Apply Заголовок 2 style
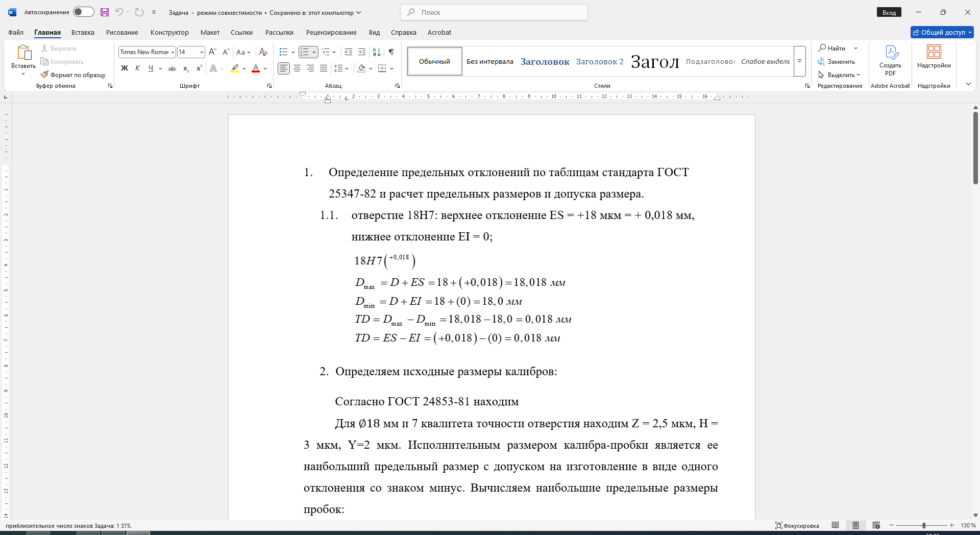This screenshot has width=980, height=535. (600, 61)
